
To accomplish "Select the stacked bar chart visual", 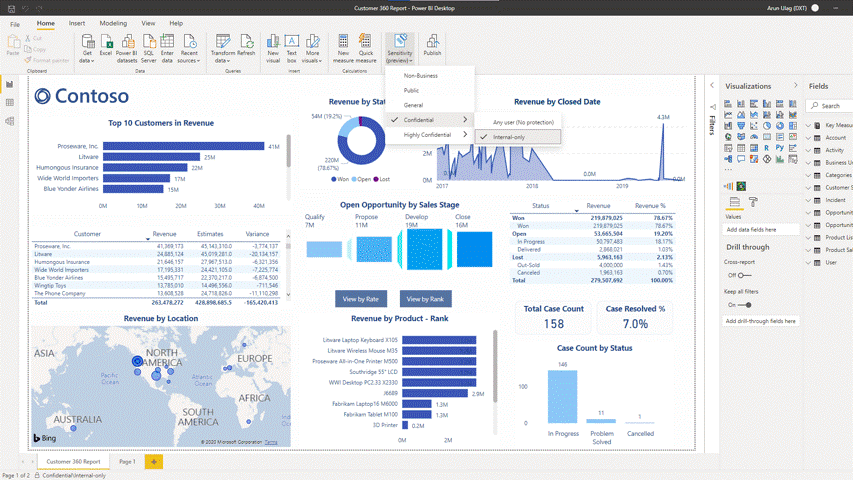I will 728,103.
